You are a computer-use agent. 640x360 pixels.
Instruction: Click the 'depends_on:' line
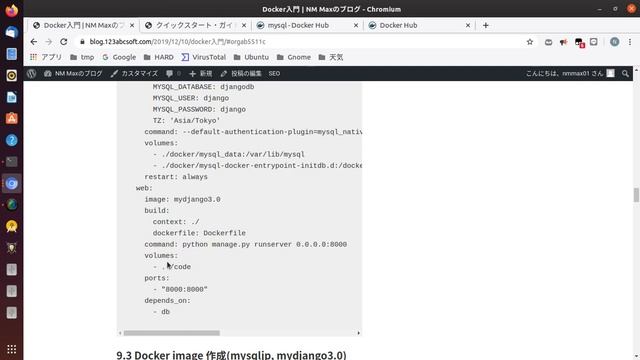(167, 300)
